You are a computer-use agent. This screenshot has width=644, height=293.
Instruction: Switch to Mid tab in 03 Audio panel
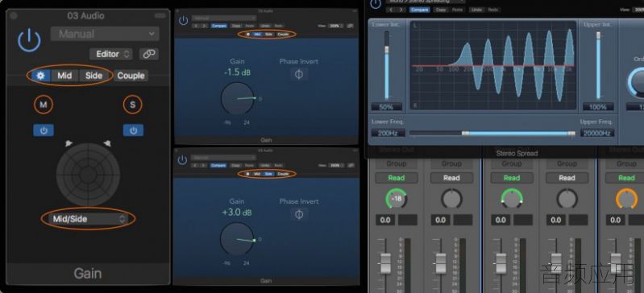64,76
